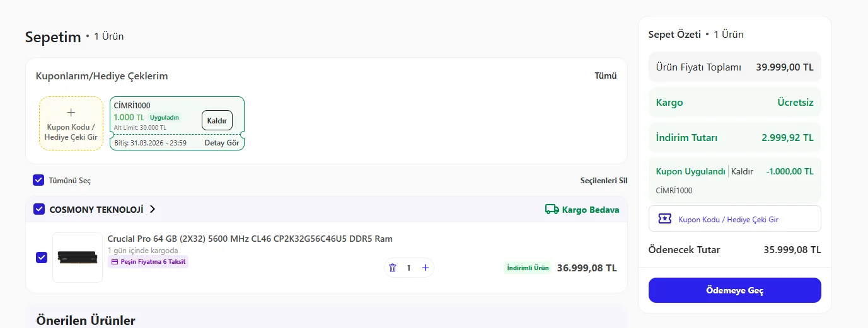Click the Kargo Ücretsiz text
Viewport: 868px width, 328px height.
796,102
